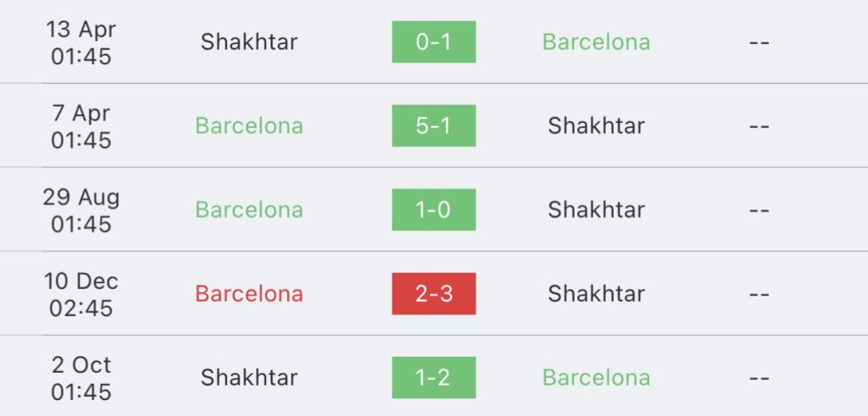The width and height of the screenshot is (868, 416).
Task: Click the dashes placeholder in 29 Aug row
Action: pyautogui.click(x=759, y=211)
